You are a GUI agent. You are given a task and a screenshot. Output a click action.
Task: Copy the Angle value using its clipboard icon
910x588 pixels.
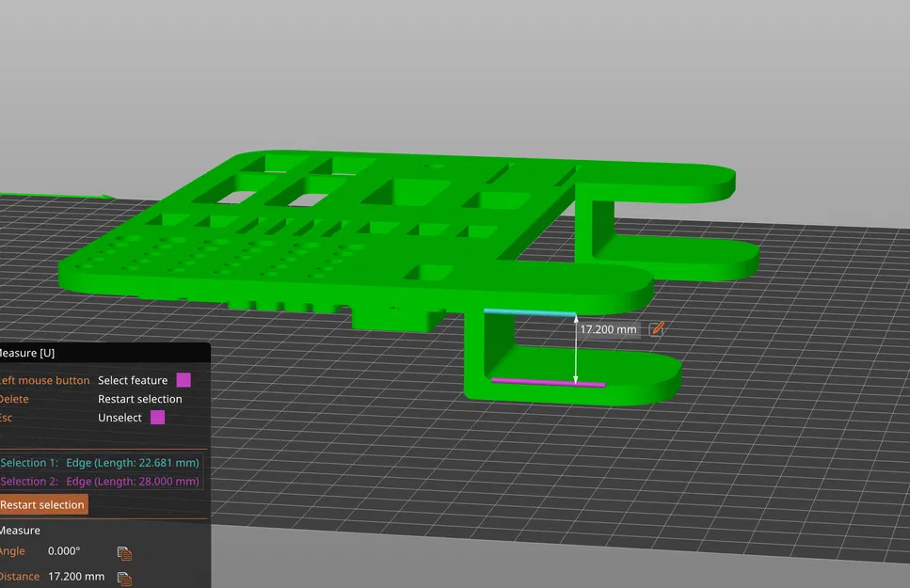point(125,552)
